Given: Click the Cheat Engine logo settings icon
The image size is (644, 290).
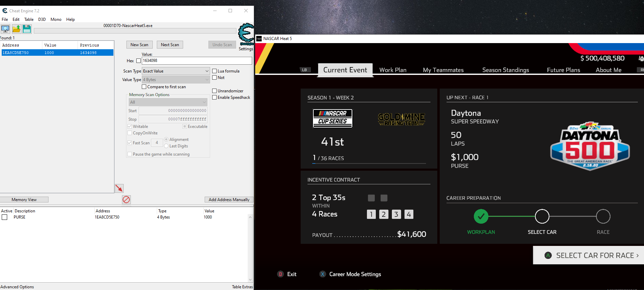Looking at the screenshot, I should click(246, 34).
